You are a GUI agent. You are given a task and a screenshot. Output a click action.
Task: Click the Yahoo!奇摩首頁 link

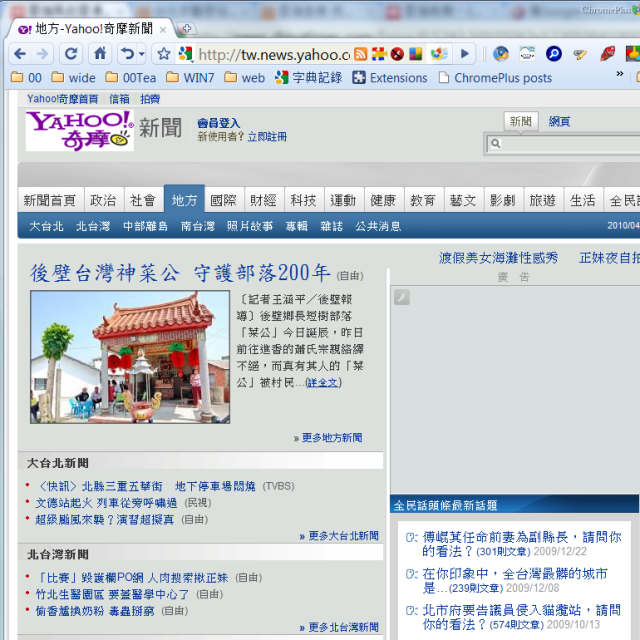(62, 99)
